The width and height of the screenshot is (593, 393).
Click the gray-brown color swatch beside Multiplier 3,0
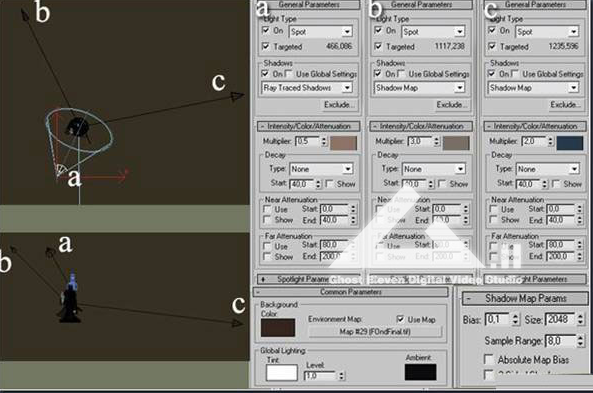(456, 143)
